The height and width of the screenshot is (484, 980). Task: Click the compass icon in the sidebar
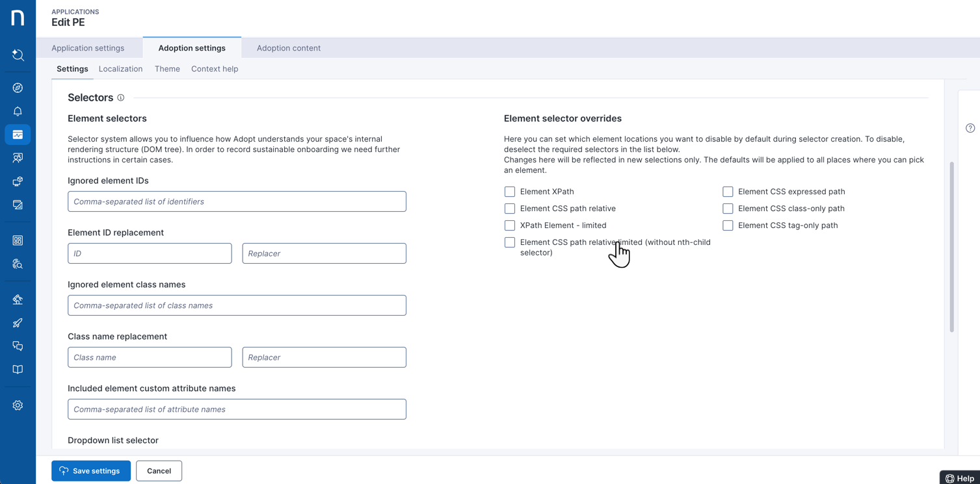click(18, 88)
